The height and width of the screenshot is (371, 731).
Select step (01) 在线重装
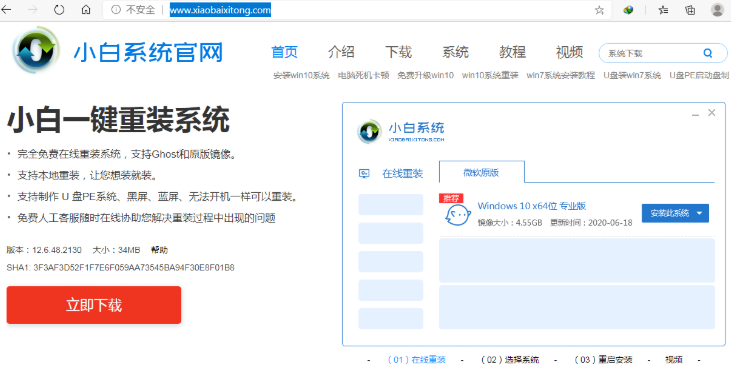tap(417, 360)
